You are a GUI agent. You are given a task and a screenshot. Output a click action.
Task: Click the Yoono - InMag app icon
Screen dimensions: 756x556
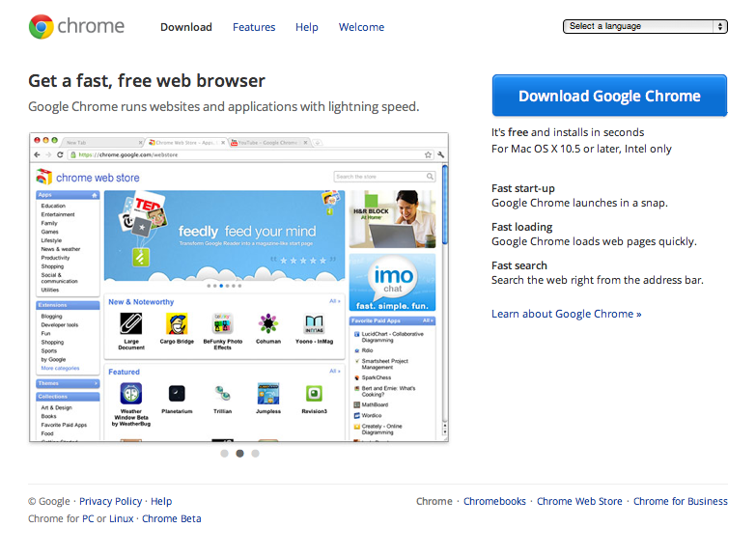[314, 323]
